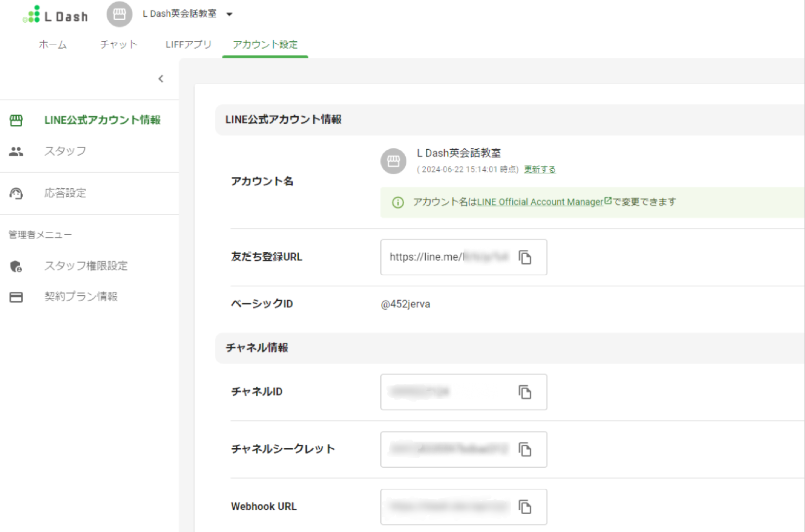Copy the チャネルシークレット value

coord(525,449)
